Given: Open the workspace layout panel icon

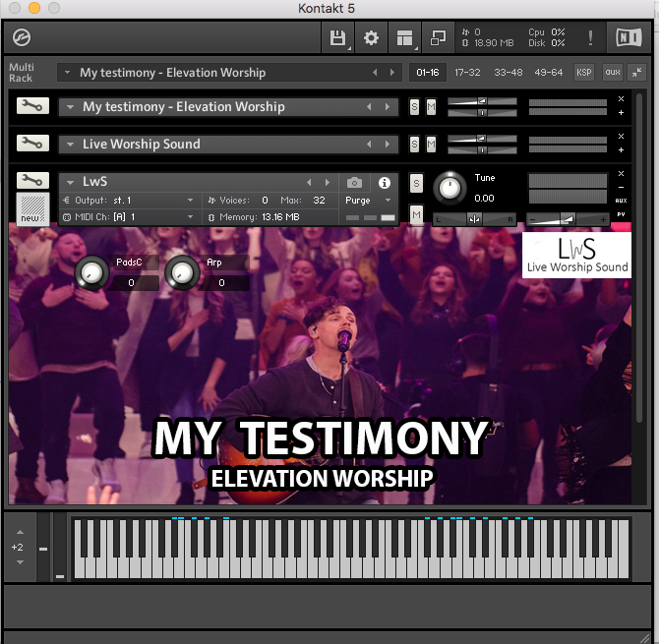Looking at the screenshot, I should click(404, 37).
